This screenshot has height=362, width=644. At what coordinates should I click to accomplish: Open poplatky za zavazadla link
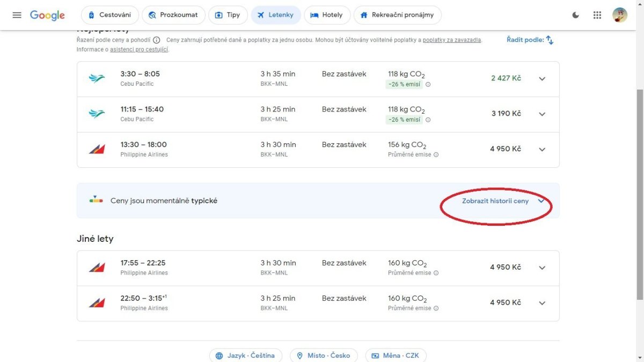coord(452,40)
